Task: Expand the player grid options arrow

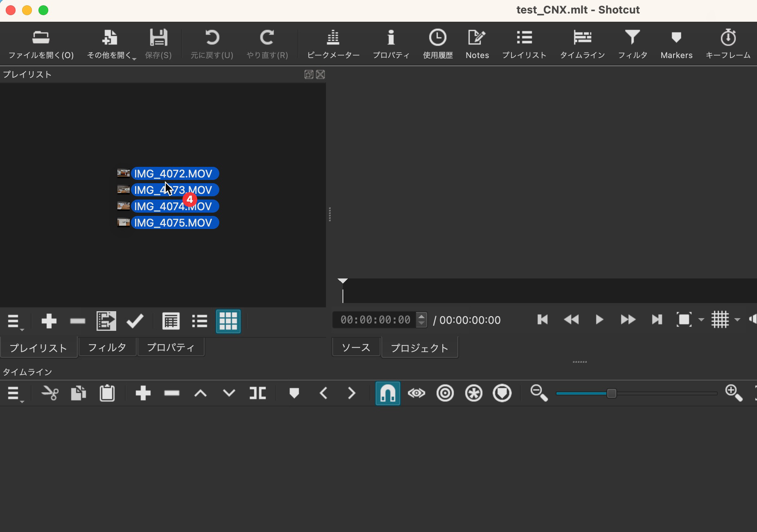Action: [737, 320]
